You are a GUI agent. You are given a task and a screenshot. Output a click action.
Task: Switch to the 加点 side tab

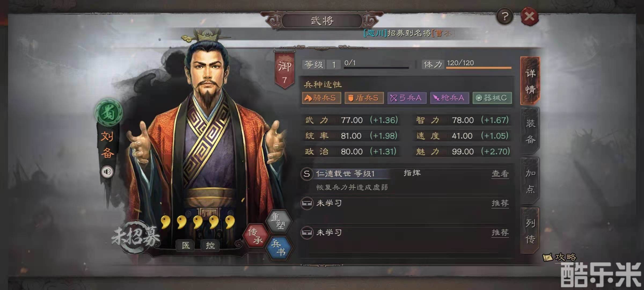point(530,181)
